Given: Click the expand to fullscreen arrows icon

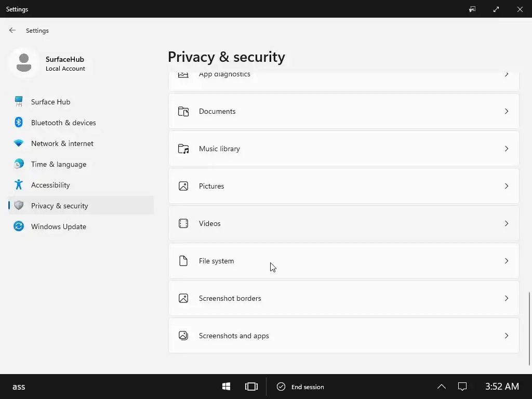Looking at the screenshot, I should click(496, 9).
